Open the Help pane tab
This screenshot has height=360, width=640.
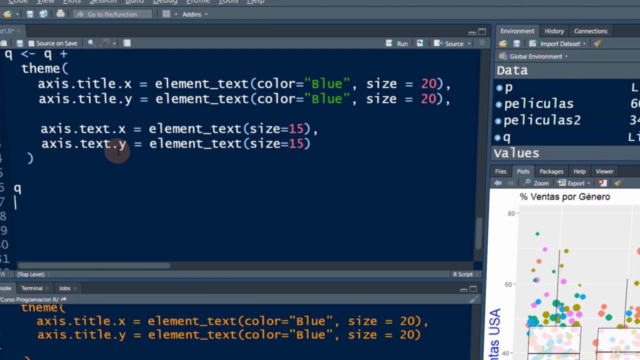pos(579,171)
